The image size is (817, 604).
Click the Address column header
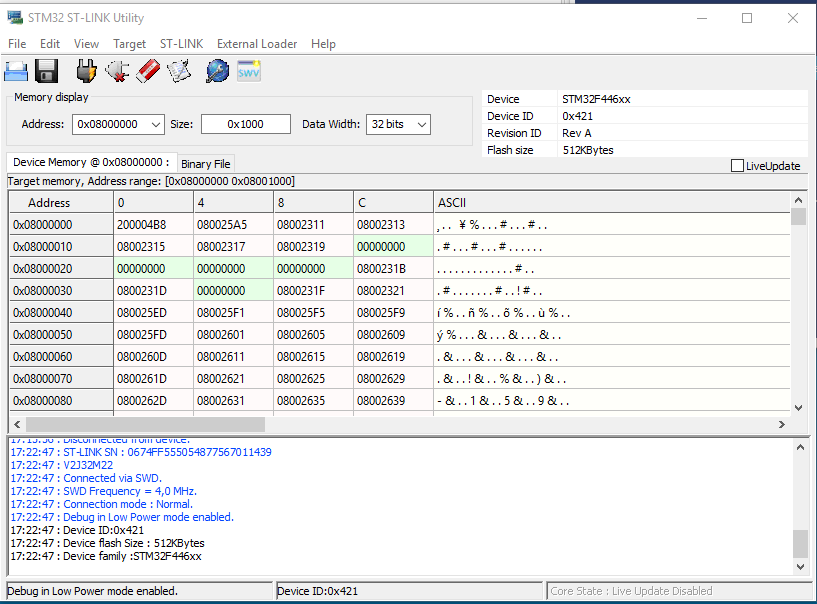pos(61,202)
